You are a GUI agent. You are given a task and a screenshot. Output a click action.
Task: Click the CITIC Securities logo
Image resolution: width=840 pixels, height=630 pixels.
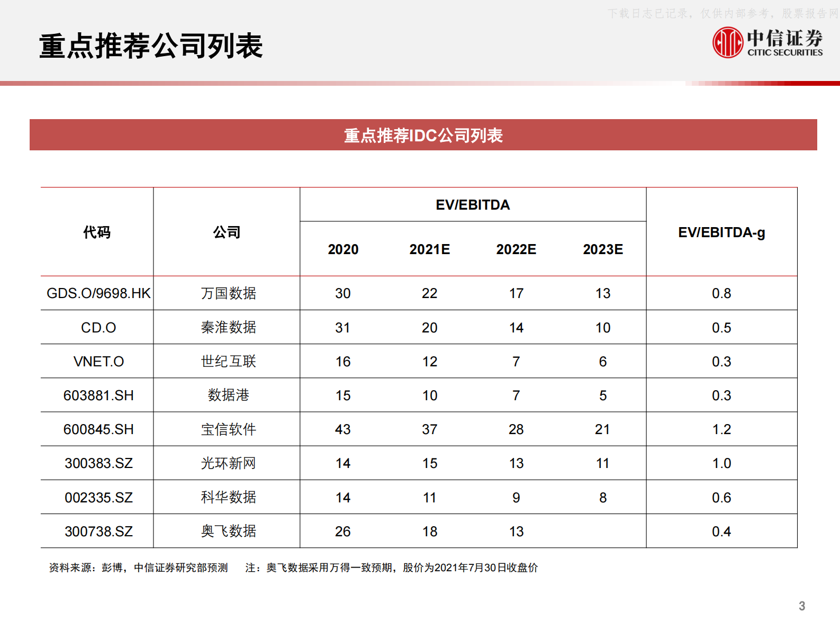pyautogui.click(x=767, y=42)
